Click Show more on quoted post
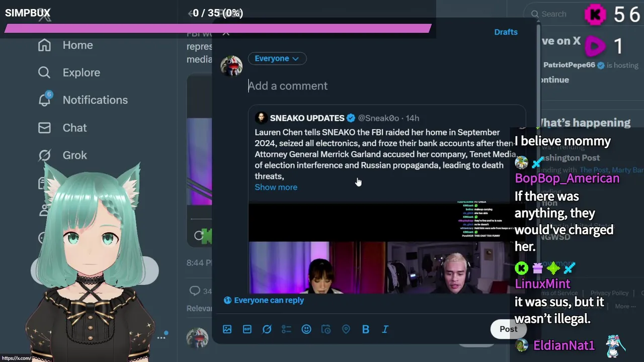Screen dimensions: 644x362 276,187
